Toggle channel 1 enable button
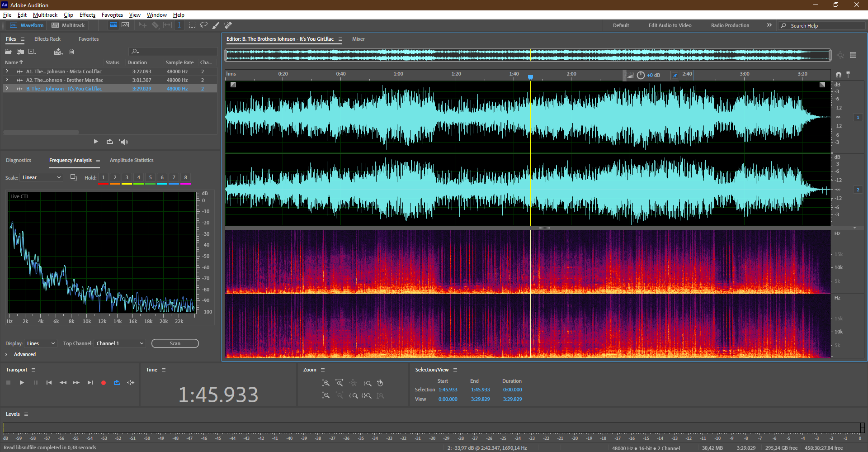 click(x=858, y=118)
